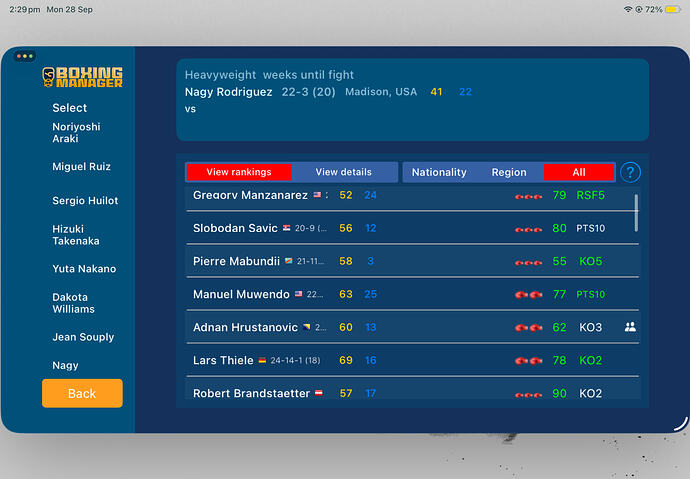Open the three-dot window menu

25,56
